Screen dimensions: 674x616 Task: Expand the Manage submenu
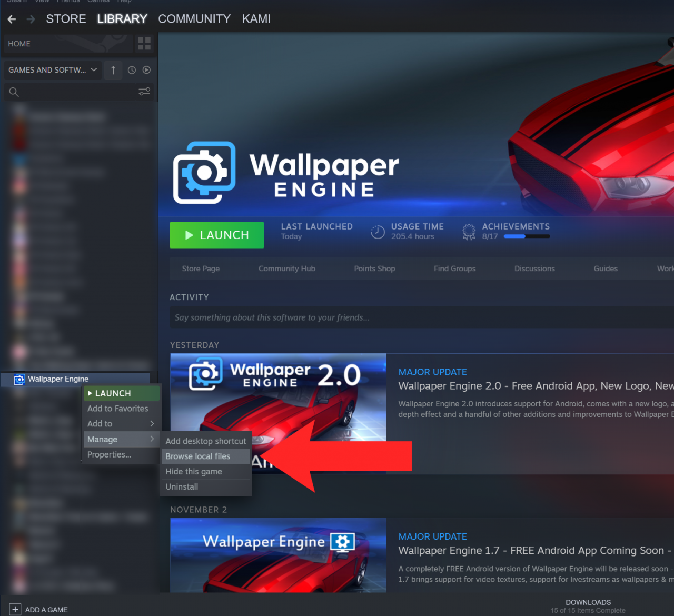tap(121, 439)
